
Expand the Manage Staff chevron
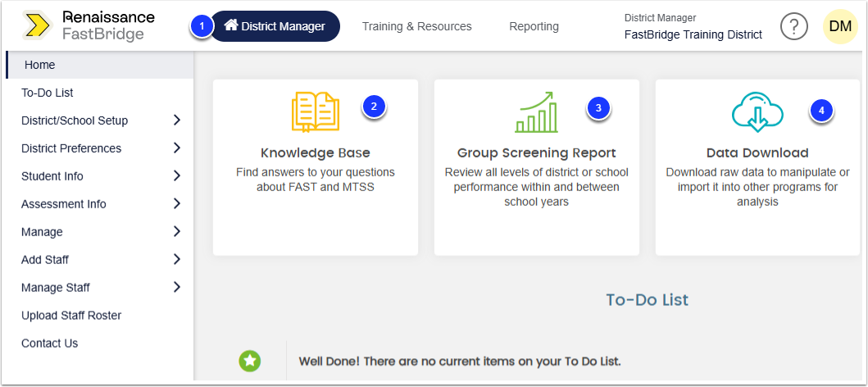click(x=176, y=287)
